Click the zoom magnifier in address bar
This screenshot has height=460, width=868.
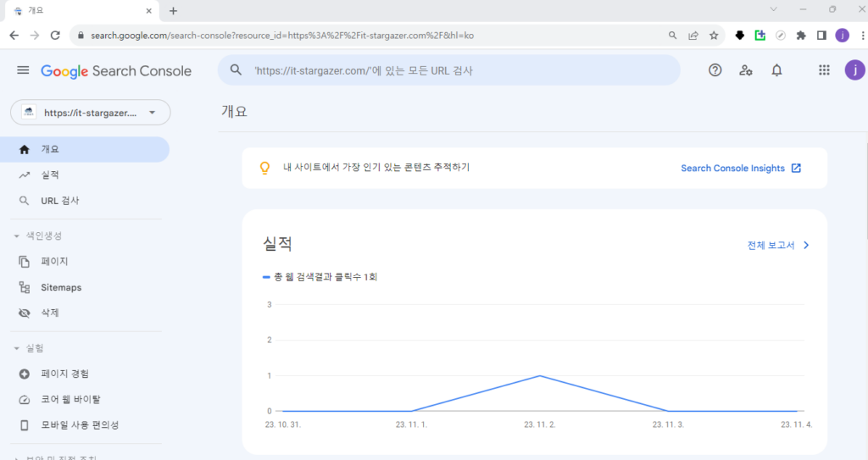[672, 36]
